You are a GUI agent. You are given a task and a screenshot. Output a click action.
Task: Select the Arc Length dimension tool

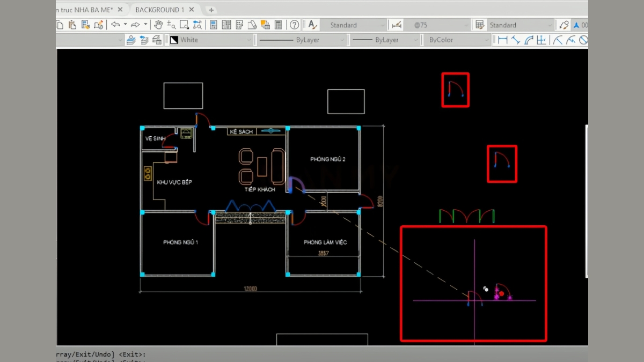529,40
